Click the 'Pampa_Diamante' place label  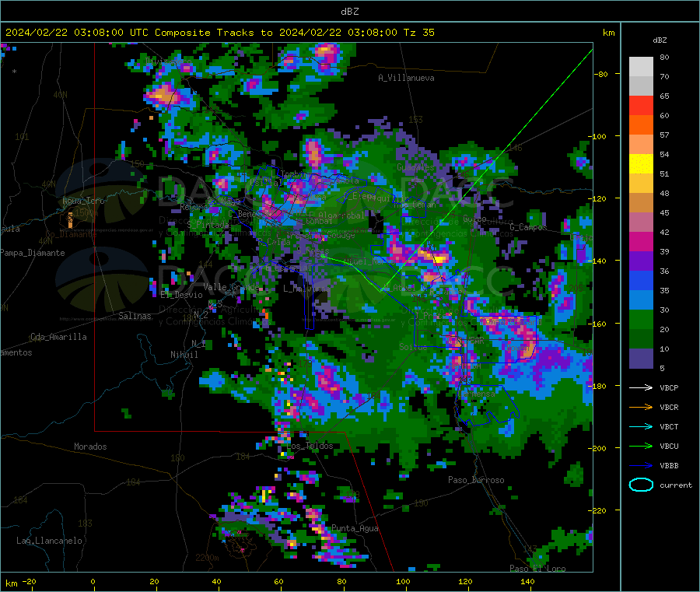coord(33,253)
